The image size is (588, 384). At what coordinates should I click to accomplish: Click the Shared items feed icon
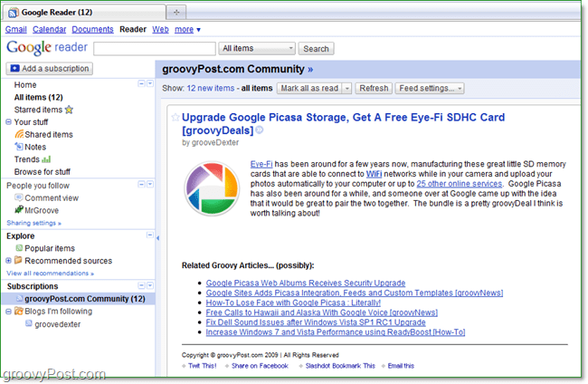tap(19, 134)
